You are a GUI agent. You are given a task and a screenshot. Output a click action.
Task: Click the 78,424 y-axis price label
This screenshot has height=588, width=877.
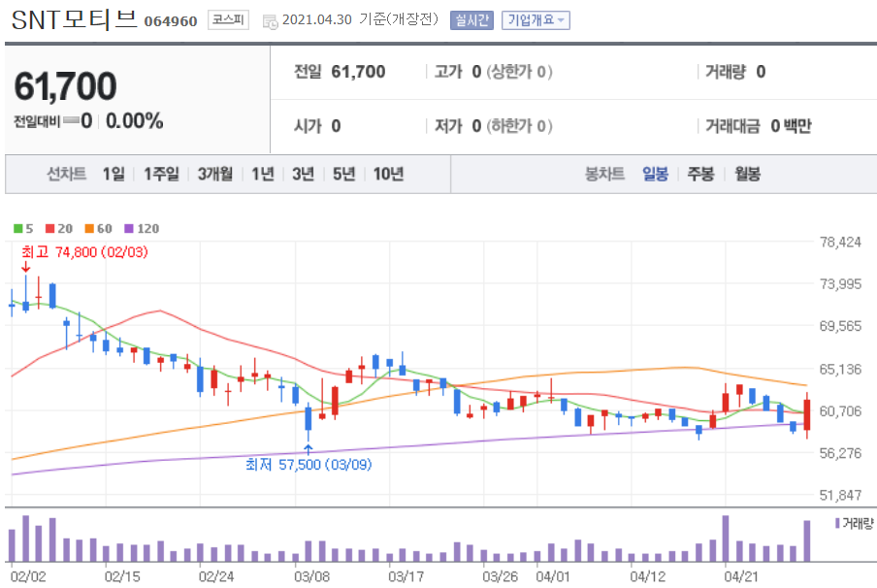point(840,243)
